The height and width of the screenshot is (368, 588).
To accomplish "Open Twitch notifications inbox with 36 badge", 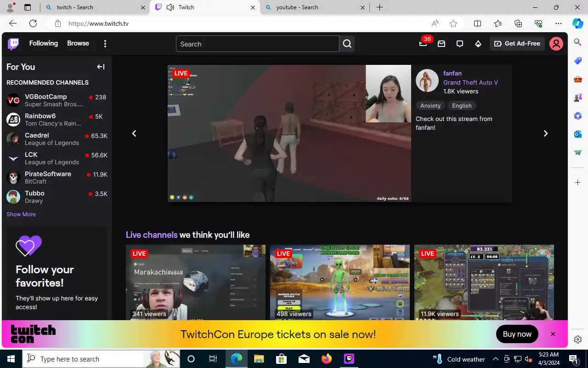I will point(424,43).
